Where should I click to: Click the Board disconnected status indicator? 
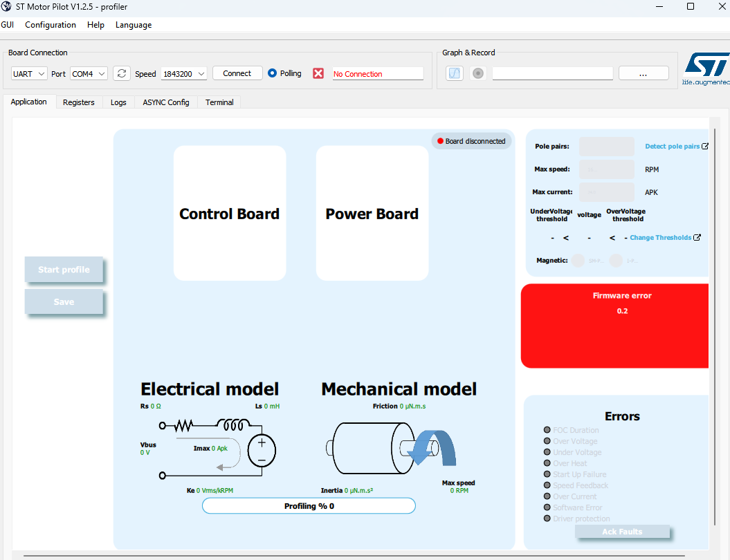[x=471, y=140]
